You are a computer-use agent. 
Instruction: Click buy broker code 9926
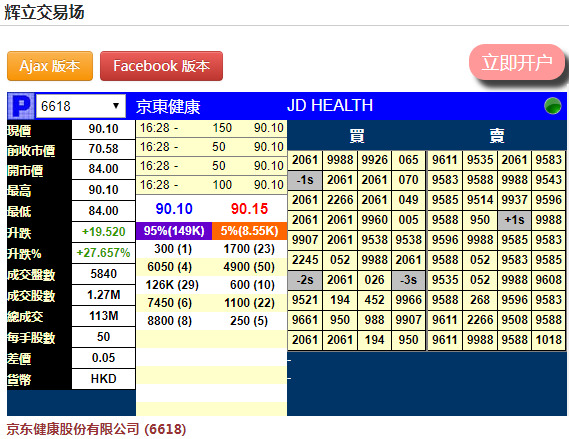[374, 160]
